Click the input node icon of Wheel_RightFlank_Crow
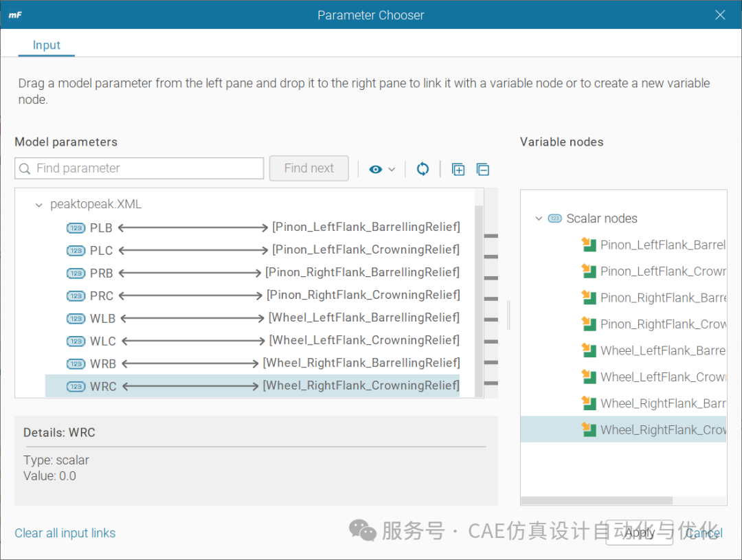The width and height of the screenshot is (742, 560). coord(589,430)
